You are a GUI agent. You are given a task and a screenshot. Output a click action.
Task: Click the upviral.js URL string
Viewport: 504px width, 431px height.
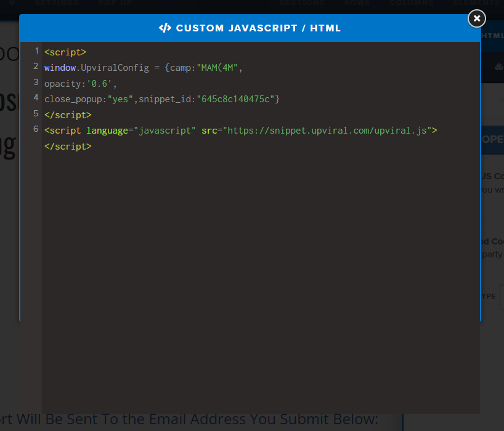point(327,131)
